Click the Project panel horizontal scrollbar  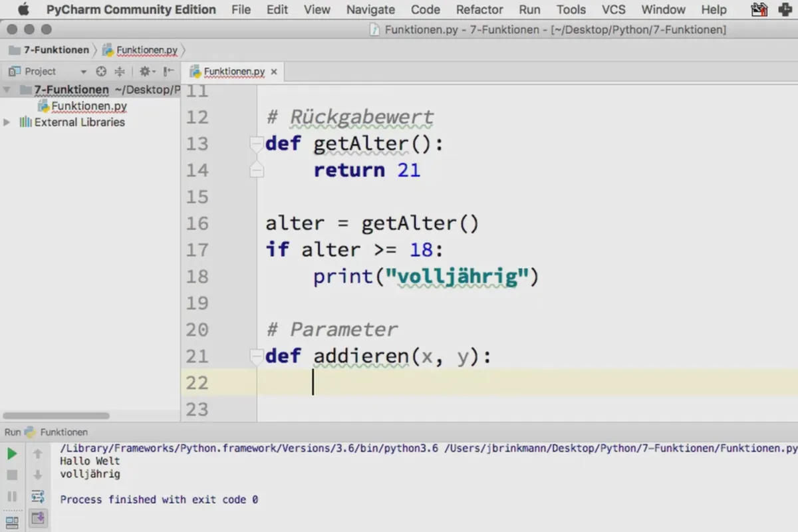[x=56, y=416]
